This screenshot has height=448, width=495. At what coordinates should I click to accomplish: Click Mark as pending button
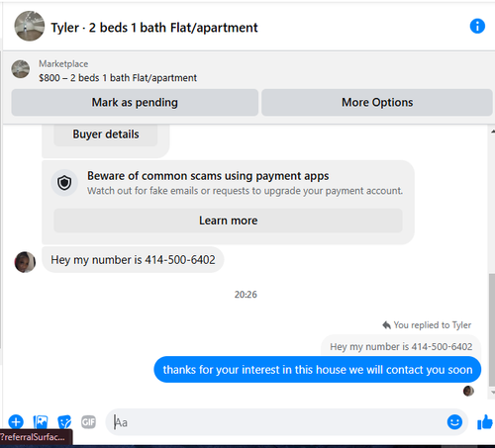[x=135, y=103]
